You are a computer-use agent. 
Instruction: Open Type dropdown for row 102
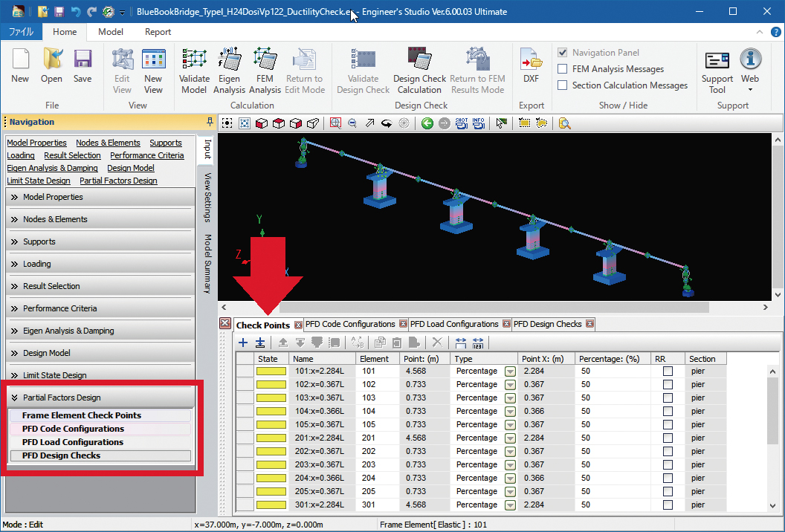coord(510,384)
